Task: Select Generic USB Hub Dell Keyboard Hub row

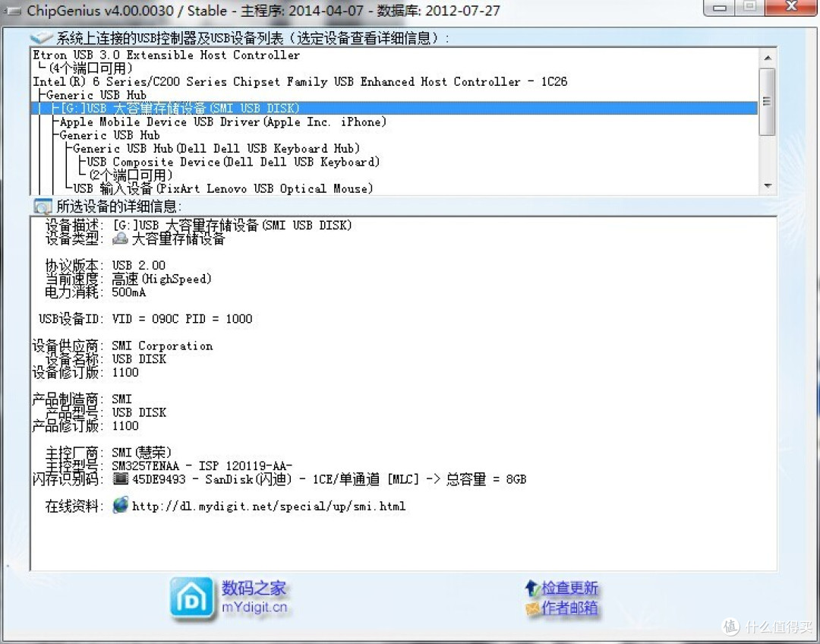Action: (x=216, y=149)
